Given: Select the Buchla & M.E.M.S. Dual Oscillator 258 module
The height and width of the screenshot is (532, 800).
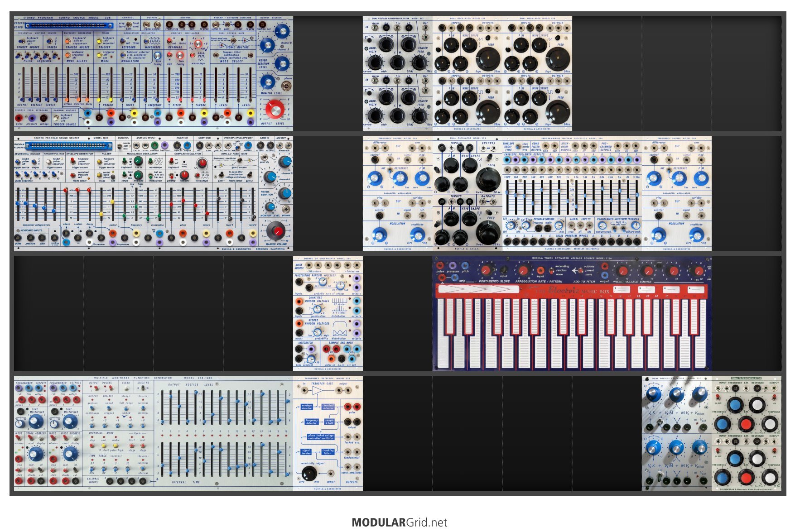Looking at the screenshot, I should [467, 193].
